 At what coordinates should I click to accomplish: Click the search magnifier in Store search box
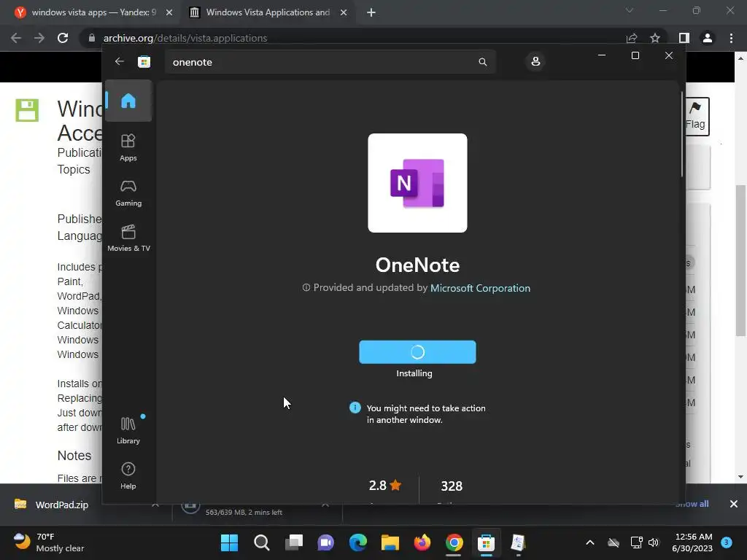(483, 62)
